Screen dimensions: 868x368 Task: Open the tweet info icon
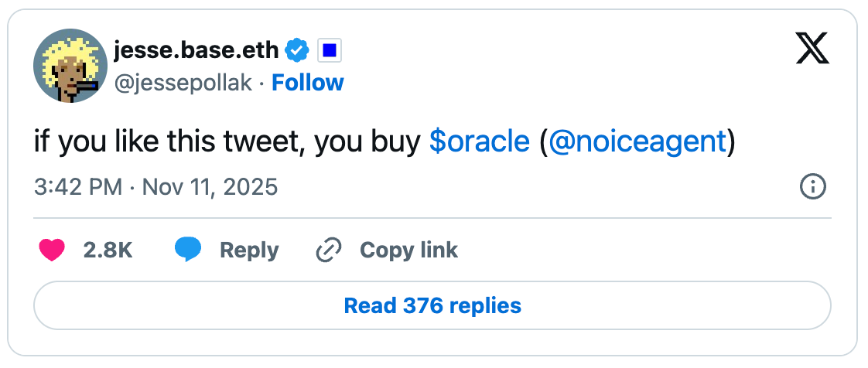click(813, 186)
